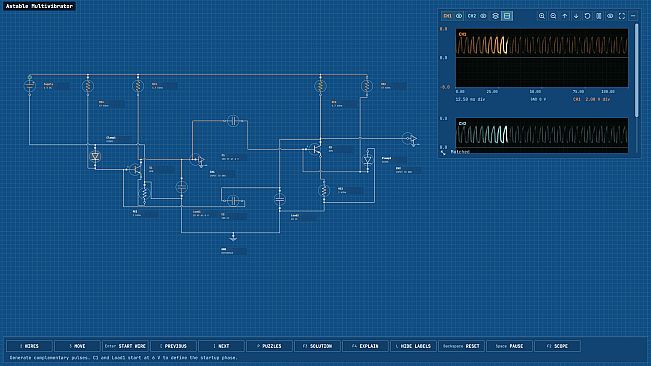Click the CH2 waveform display
The image size is (651, 366).
pyautogui.click(x=542, y=135)
